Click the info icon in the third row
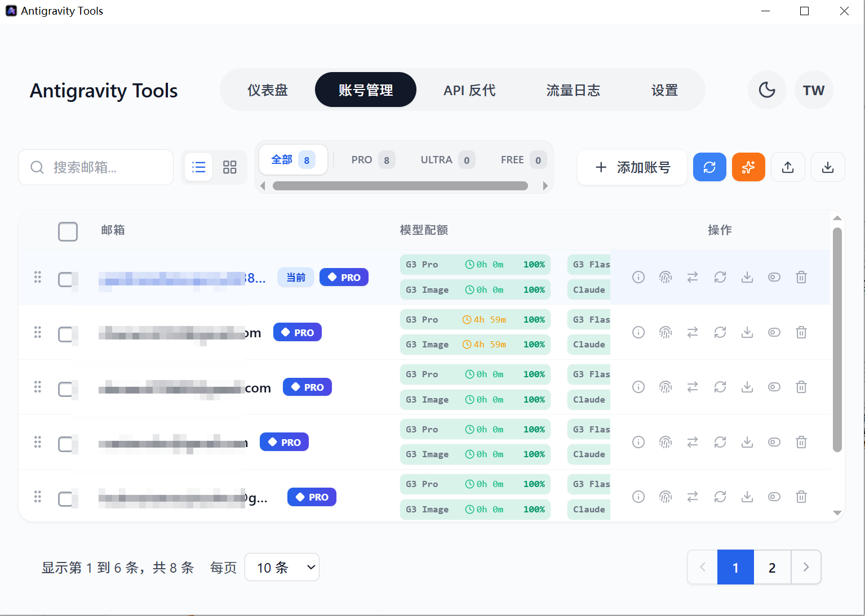 pyautogui.click(x=638, y=387)
